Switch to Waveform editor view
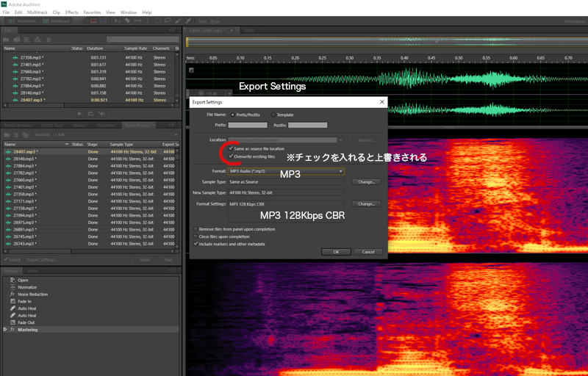The height and width of the screenshot is (376, 588). 22,21
